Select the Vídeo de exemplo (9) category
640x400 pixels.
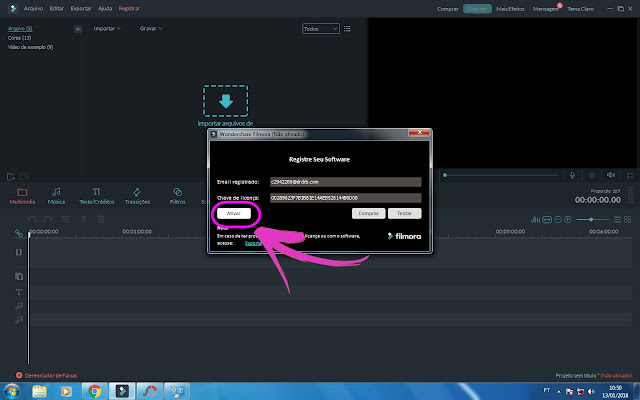[30, 47]
